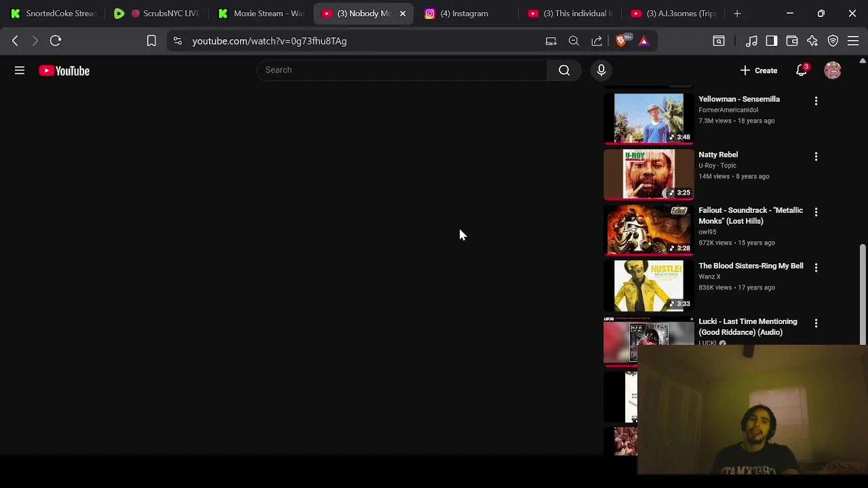Open Lucki - Last Time Mentioning title

(x=748, y=327)
